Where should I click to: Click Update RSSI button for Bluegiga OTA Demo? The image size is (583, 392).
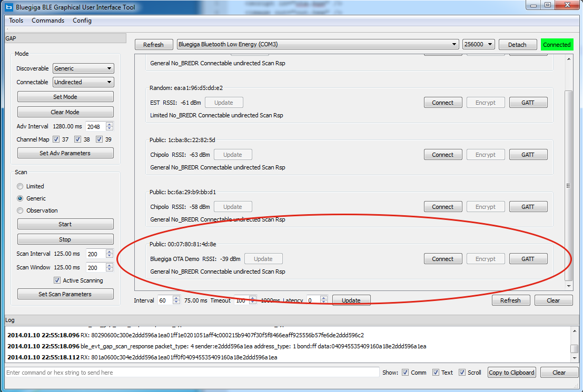tap(263, 258)
